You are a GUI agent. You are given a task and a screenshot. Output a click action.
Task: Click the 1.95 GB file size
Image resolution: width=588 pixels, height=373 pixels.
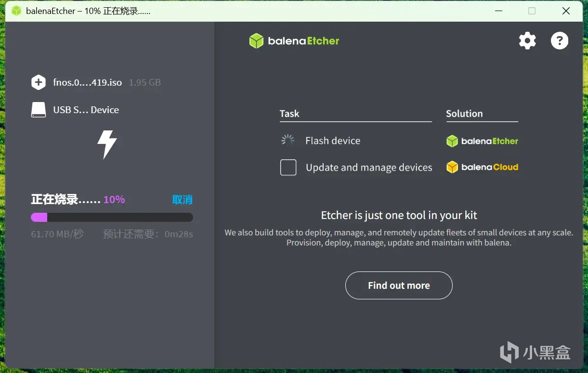pyautogui.click(x=145, y=82)
